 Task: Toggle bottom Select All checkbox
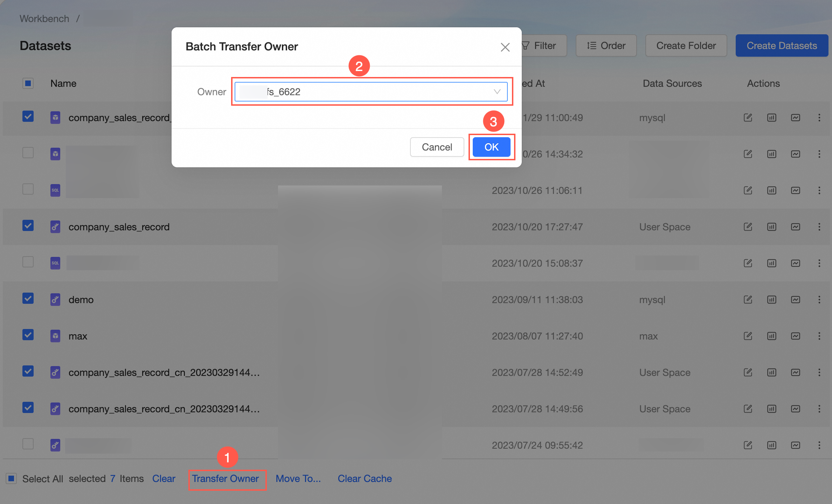coord(11,478)
